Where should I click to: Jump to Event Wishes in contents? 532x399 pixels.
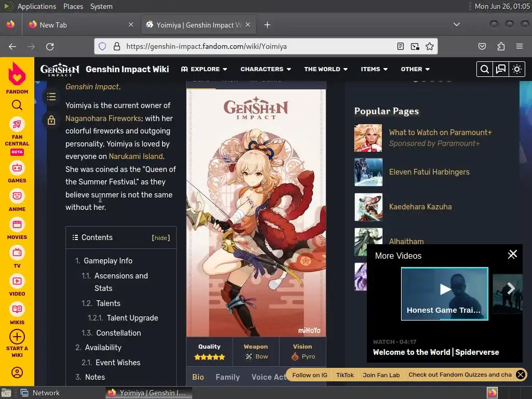118,362
